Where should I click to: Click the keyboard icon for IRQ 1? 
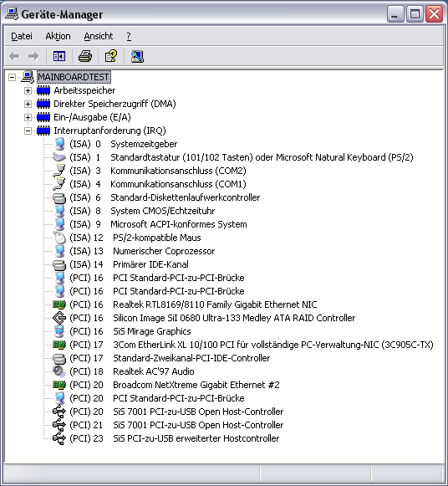(x=59, y=157)
